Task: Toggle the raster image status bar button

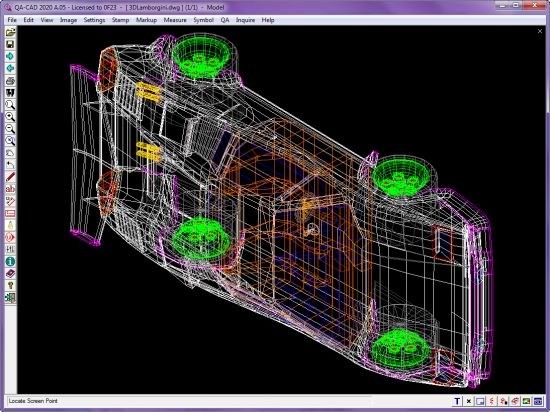Action: (x=526, y=401)
